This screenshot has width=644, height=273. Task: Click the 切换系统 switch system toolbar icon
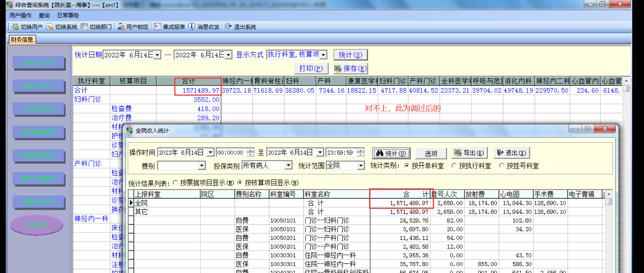click(50, 27)
